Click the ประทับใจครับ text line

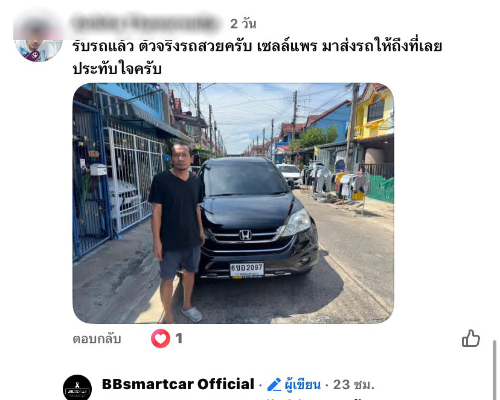(x=117, y=69)
